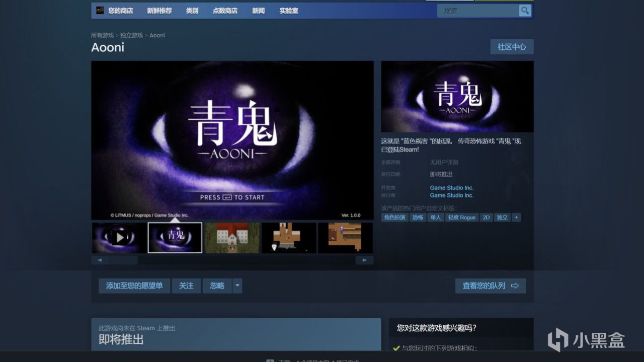The width and height of the screenshot is (644, 362).
Task: Click the Aooni breadcrumb link
Action: tap(157, 35)
